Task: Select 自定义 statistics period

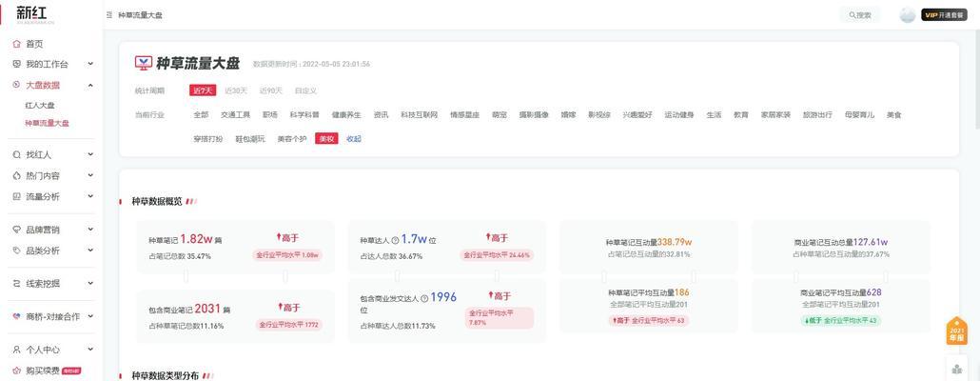Action: [x=305, y=90]
